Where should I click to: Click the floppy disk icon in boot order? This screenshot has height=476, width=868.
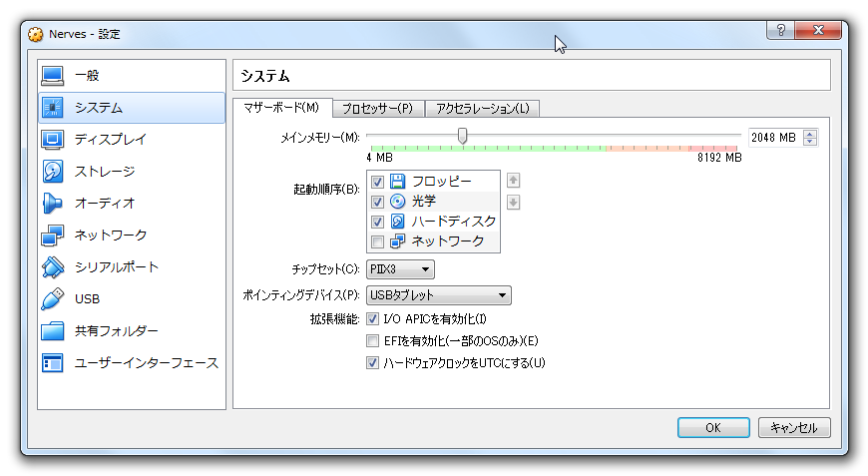397,181
